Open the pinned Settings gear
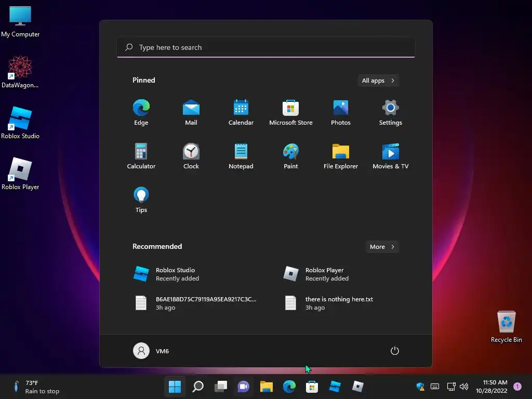 [x=391, y=113]
